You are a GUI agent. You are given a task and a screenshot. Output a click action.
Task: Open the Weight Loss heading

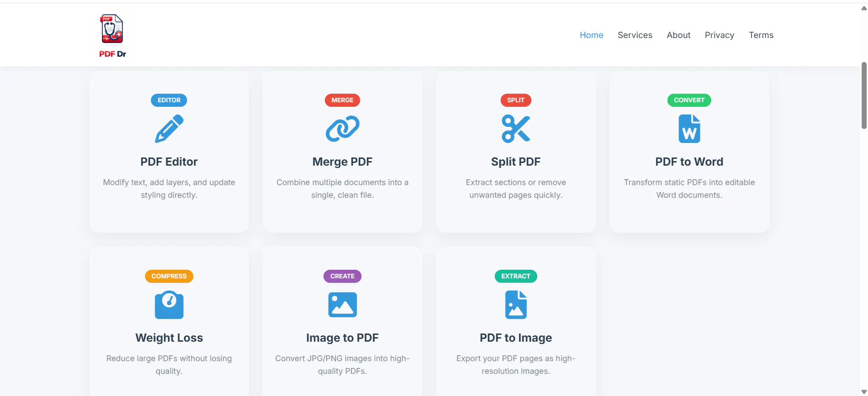click(169, 338)
